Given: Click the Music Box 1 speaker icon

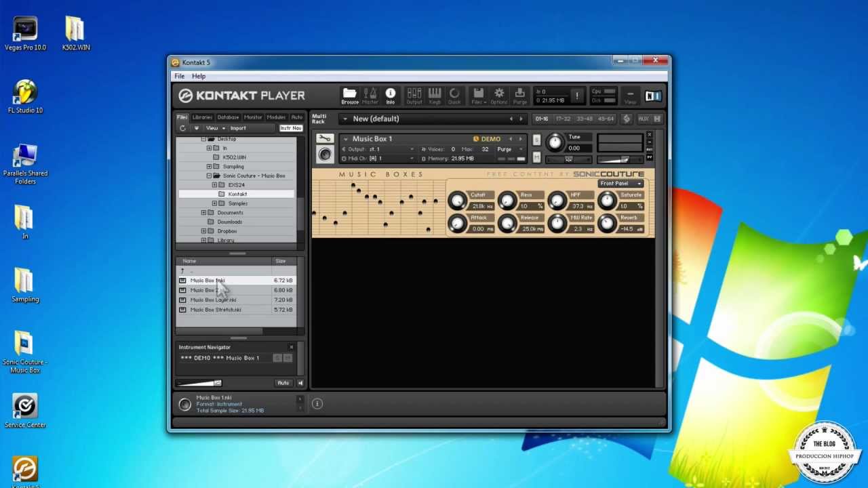Looking at the screenshot, I should click(x=325, y=155).
